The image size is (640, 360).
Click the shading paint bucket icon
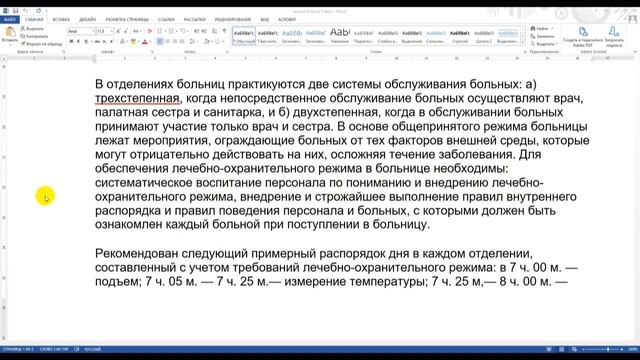pos(207,42)
